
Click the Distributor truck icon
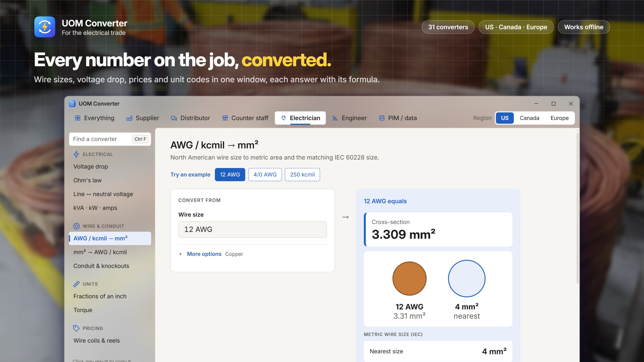coord(174,118)
